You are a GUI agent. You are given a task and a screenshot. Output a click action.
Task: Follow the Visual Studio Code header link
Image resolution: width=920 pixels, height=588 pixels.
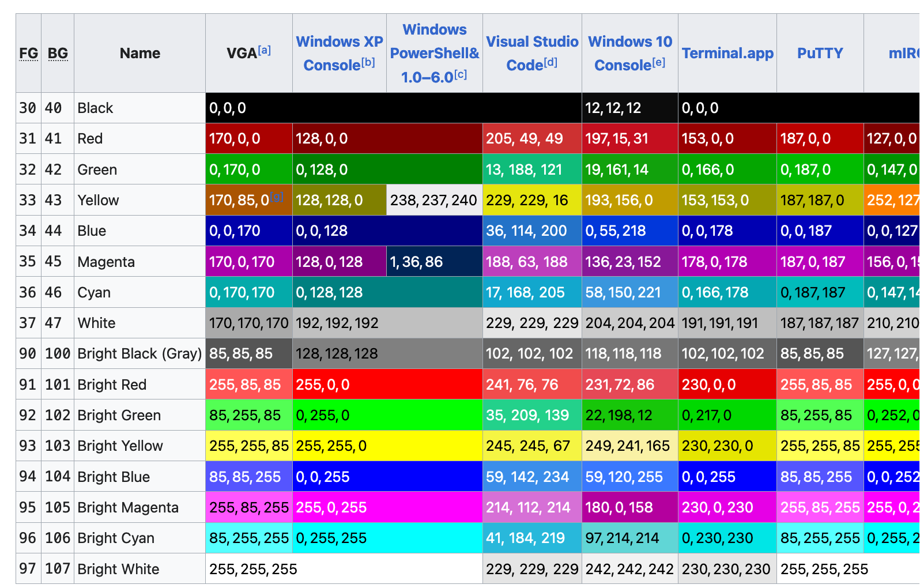click(x=532, y=53)
